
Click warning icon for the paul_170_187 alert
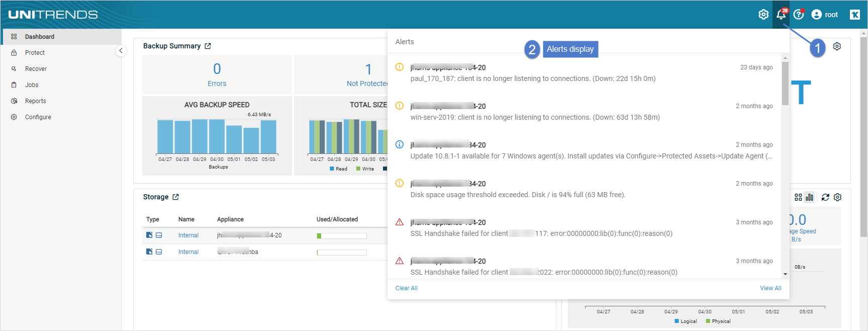click(400, 67)
